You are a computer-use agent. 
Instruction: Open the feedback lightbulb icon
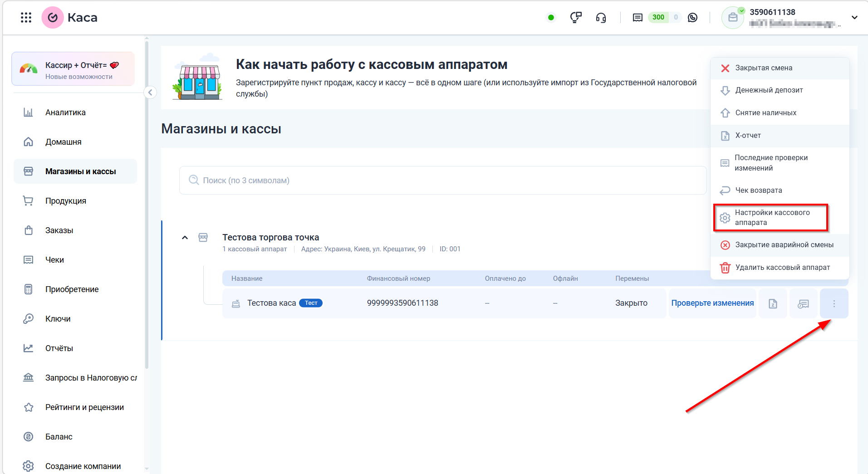pyautogui.click(x=576, y=17)
